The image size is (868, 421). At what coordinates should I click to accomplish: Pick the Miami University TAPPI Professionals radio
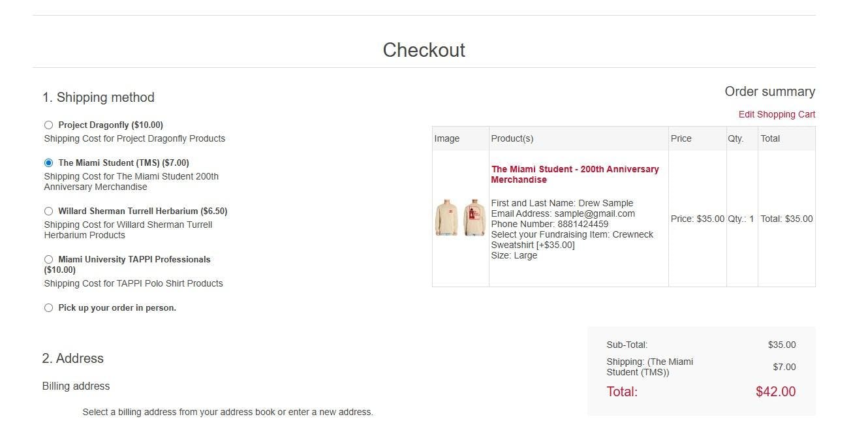click(48, 259)
